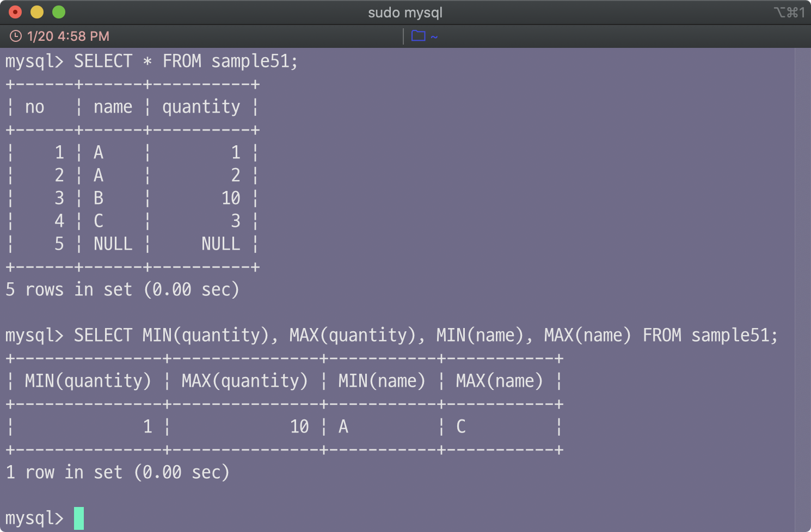The image size is (811, 532).
Task: Click the 'MAX(quantity)' result header
Action: (244, 381)
